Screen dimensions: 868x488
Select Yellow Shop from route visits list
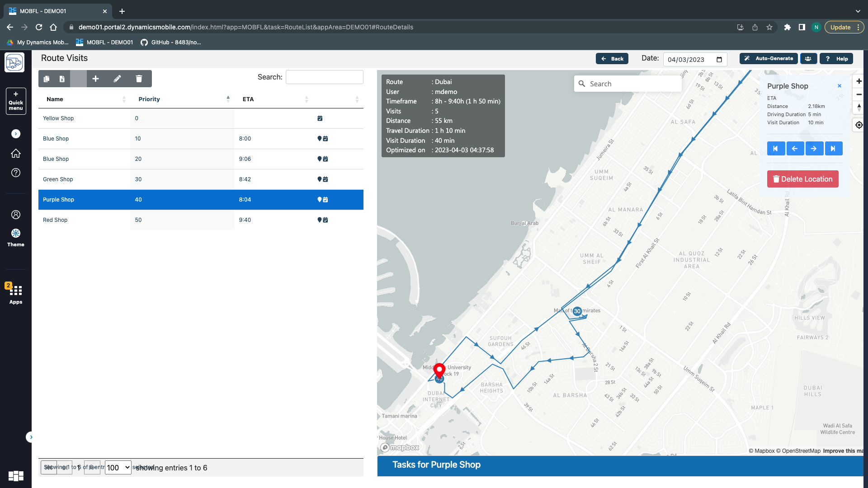coord(58,118)
